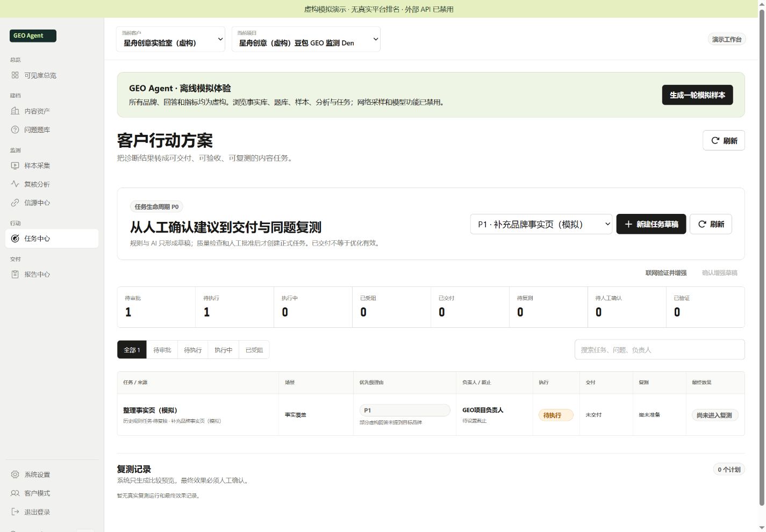Screen dimensions: 766x532
Task: Open the 当前项目 project selector
Action: 306,39
